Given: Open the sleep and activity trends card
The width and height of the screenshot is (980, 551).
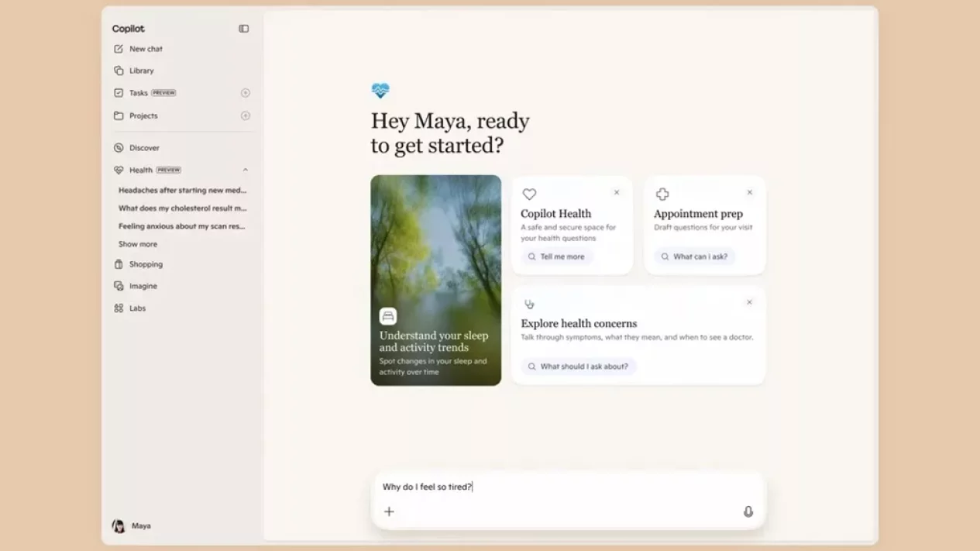Looking at the screenshot, I should (x=435, y=280).
